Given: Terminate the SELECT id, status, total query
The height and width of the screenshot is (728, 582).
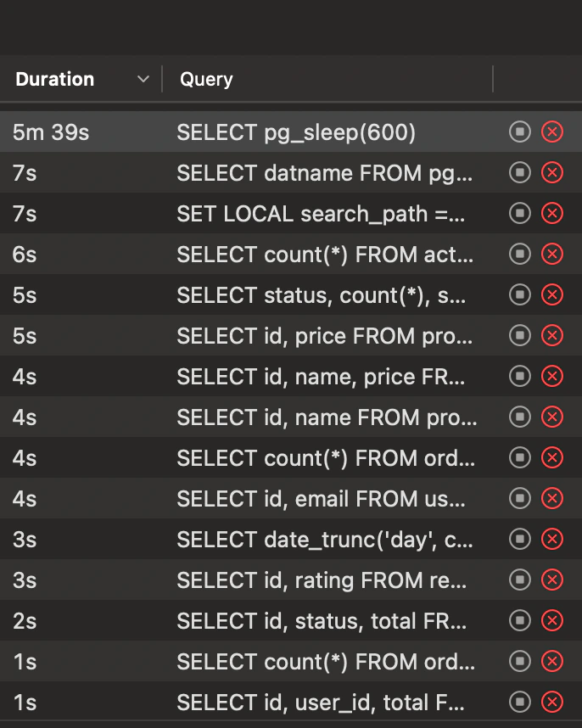Looking at the screenshot, I should 552,621.
